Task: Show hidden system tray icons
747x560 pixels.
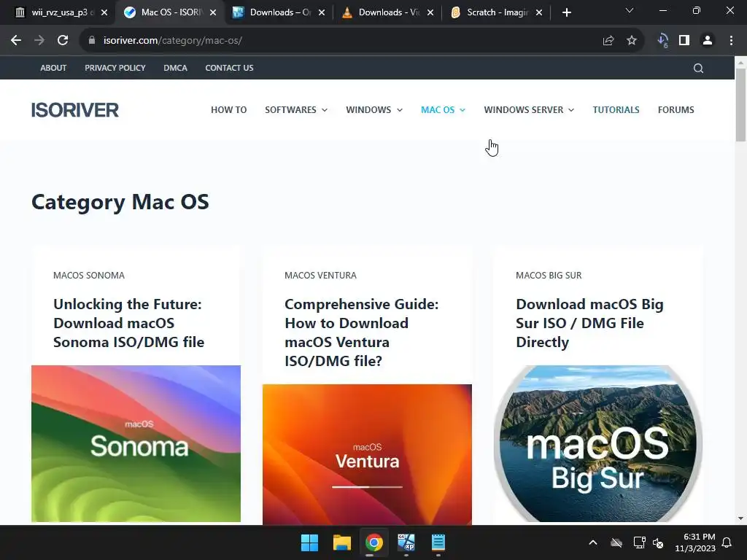Action: (x=593, y=542)
